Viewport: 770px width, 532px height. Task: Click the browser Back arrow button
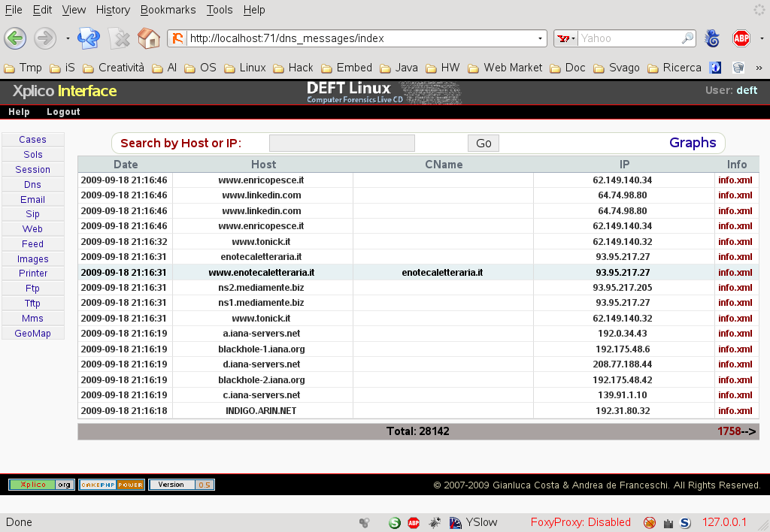[16, 38]
